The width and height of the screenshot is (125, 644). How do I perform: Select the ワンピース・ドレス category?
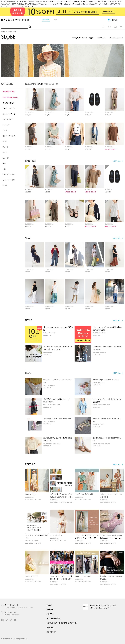coord(9,136)
